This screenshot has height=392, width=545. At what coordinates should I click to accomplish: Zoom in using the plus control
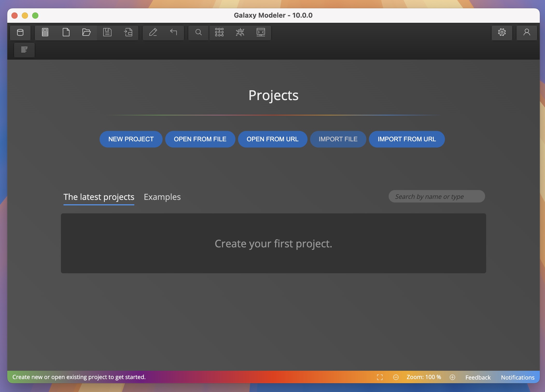[x=453, y=377]
